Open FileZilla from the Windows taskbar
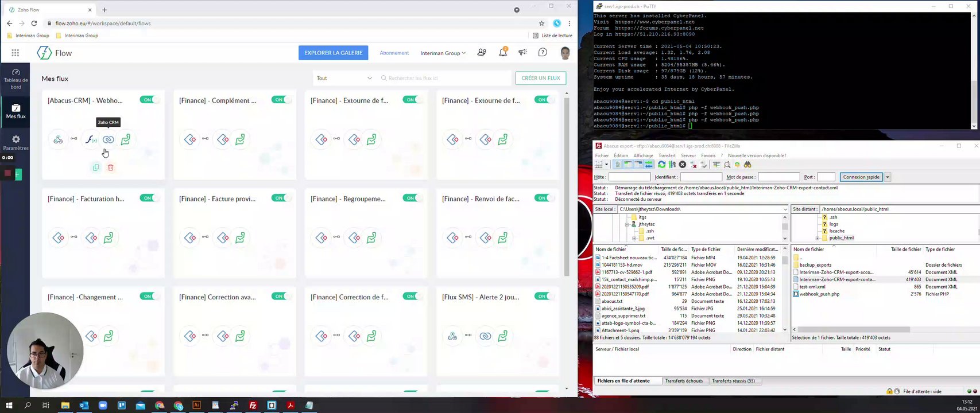 pos(253,405)
